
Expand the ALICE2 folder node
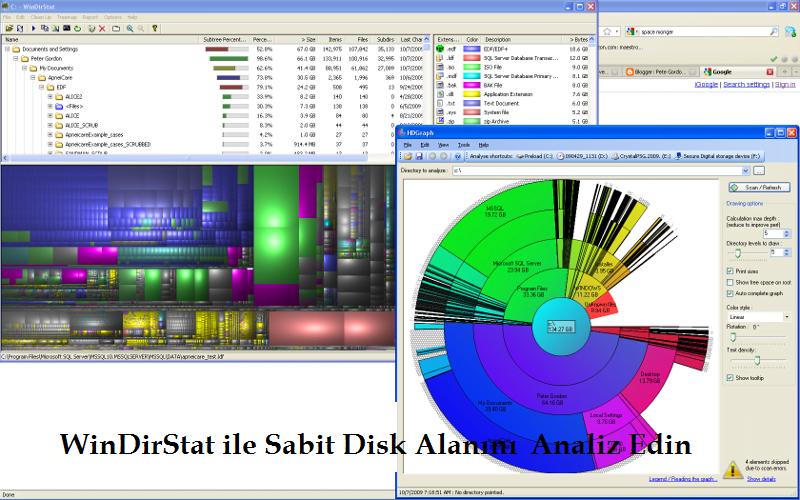point(50,97)
